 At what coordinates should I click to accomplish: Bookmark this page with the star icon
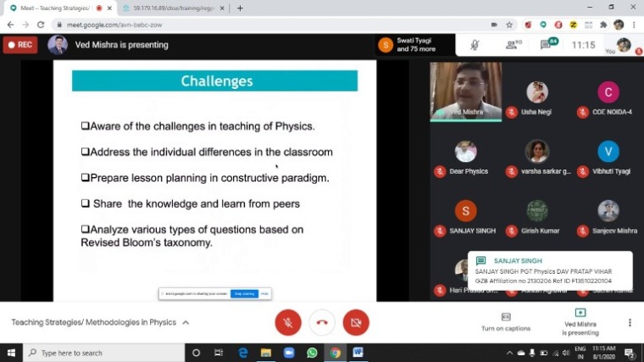click(509, 25)
